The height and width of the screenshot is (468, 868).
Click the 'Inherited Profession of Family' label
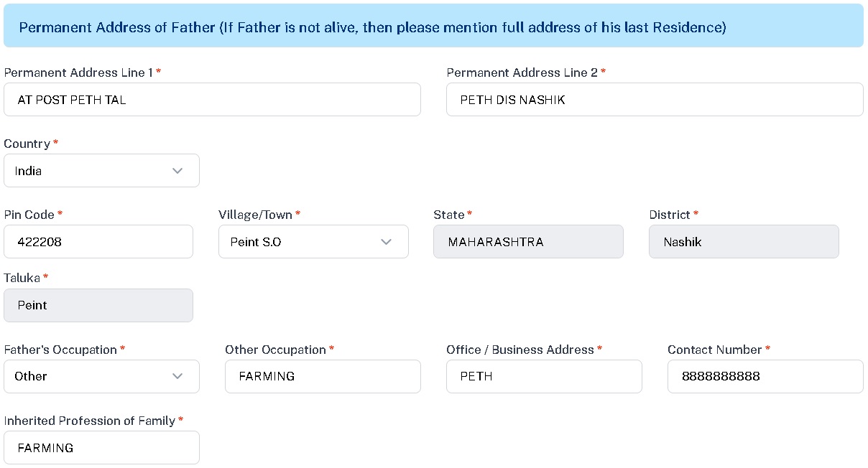coord(89,421)
